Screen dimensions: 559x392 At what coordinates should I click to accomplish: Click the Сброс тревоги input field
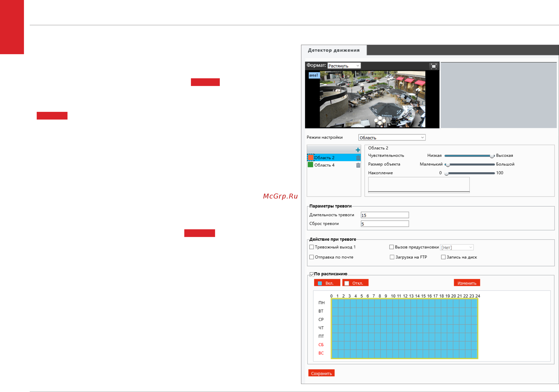384,224
